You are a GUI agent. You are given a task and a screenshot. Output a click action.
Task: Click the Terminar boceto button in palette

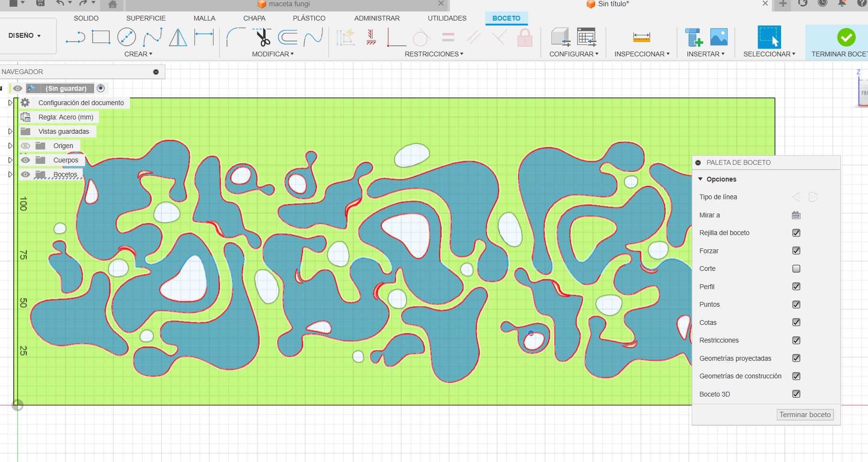pos(805,415)
